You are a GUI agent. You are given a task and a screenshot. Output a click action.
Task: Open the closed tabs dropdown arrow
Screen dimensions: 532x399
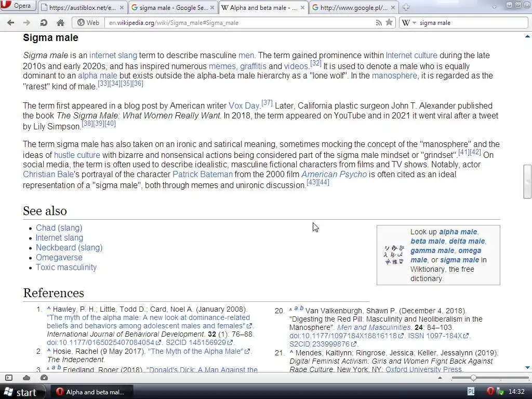495,7
